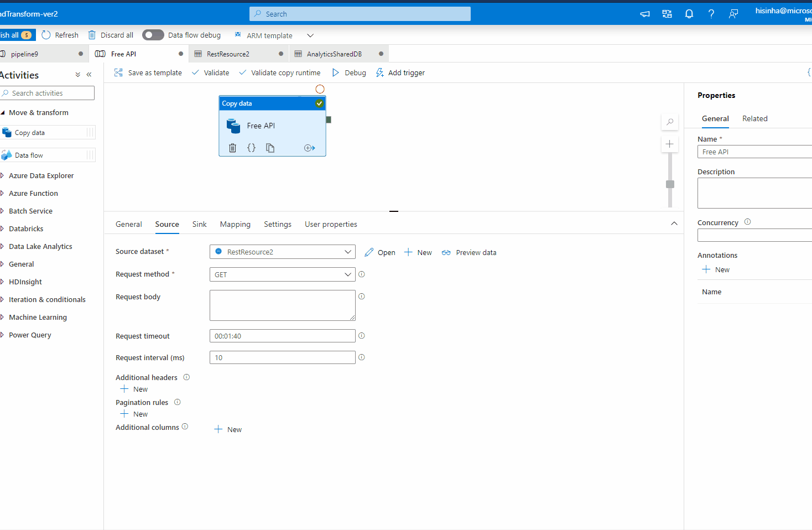
Task: Validate the pipeline
Action: 210,72
